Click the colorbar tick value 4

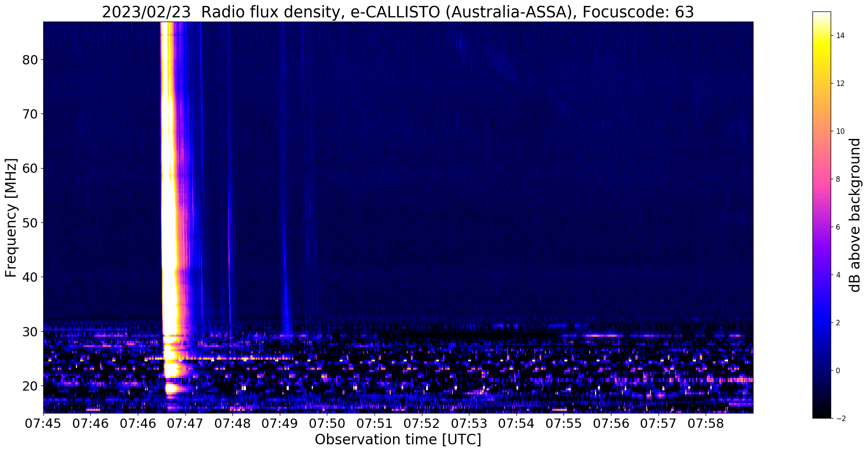pos(838,275)
